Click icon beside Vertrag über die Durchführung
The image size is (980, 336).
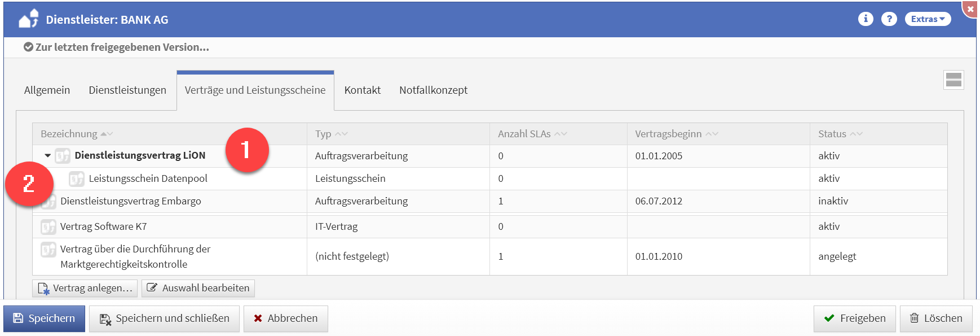click(x=48, y=249)
